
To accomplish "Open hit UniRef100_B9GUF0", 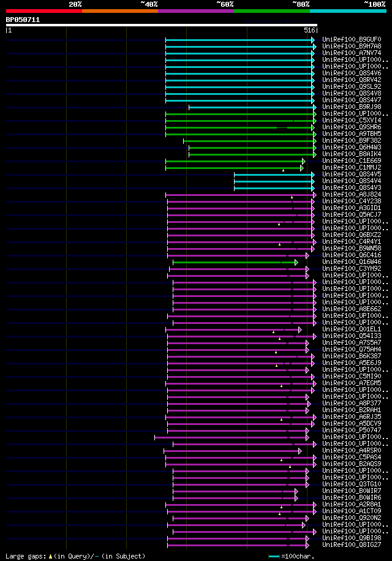I will [352, 39].
